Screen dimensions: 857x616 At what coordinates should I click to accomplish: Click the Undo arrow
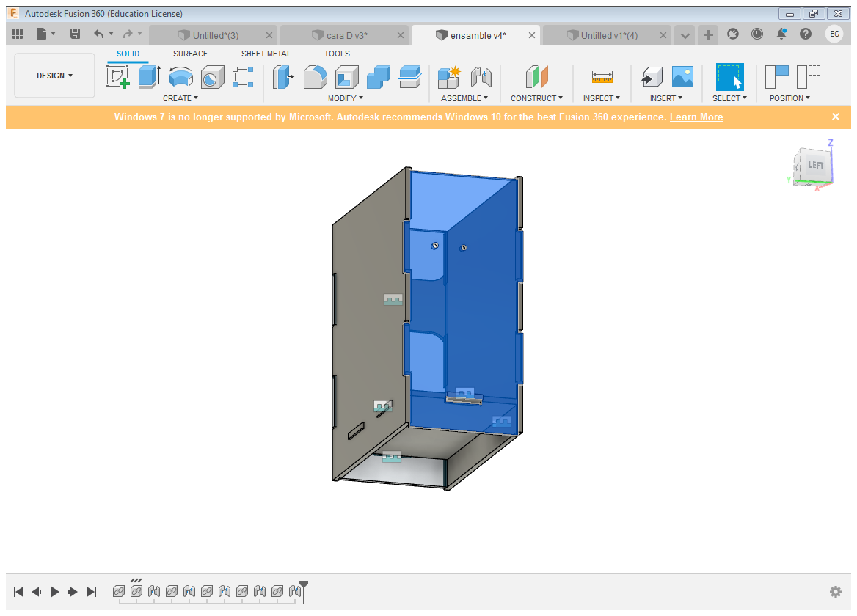point(98,34)
